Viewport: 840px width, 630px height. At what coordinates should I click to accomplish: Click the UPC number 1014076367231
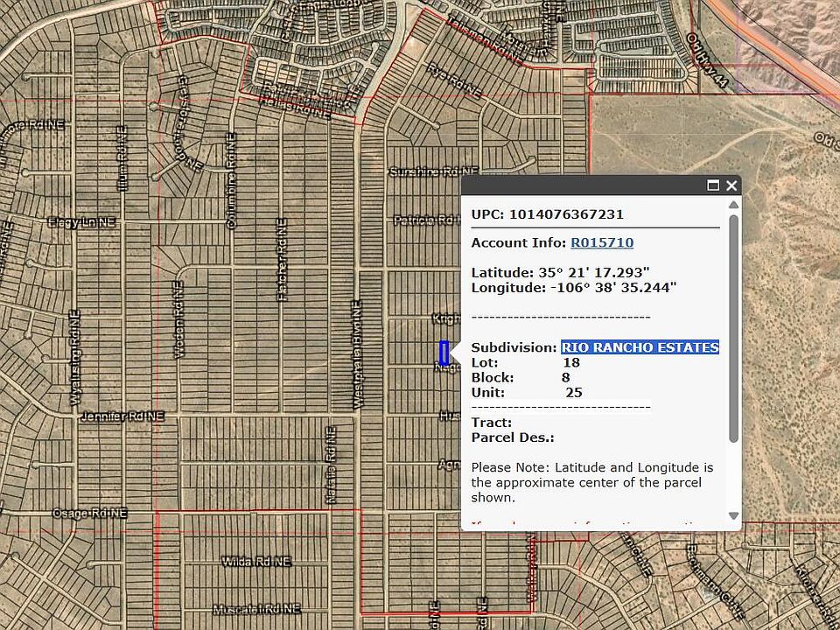(x=565, y=214)
